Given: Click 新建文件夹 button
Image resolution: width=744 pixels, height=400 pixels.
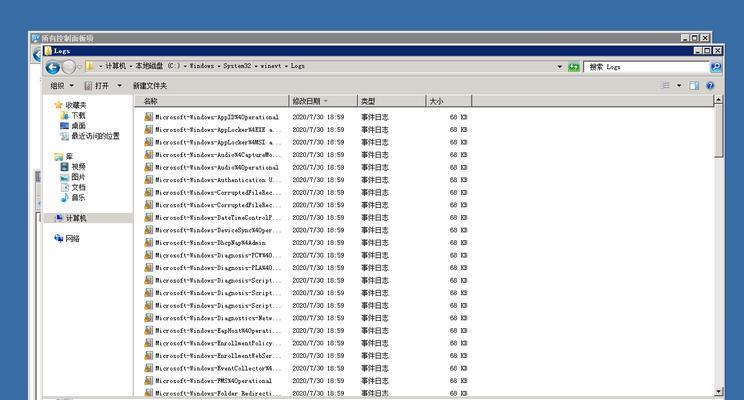Looking at the screenshot, I should [x=150, y=86].
